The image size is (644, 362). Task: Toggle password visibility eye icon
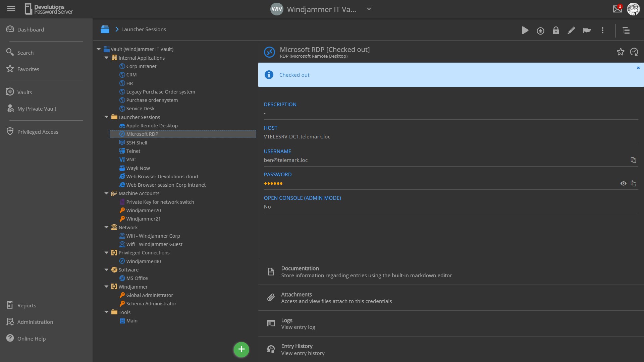coord(623,183)
